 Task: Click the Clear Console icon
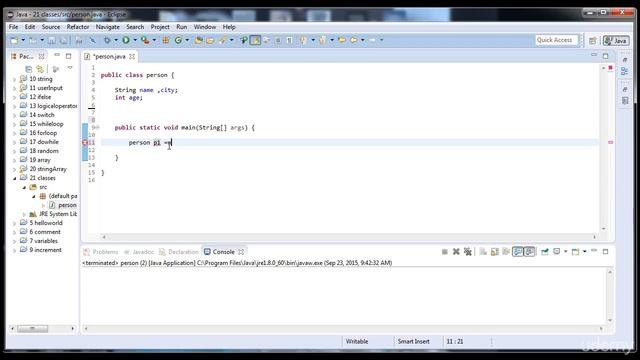point(483,252)
